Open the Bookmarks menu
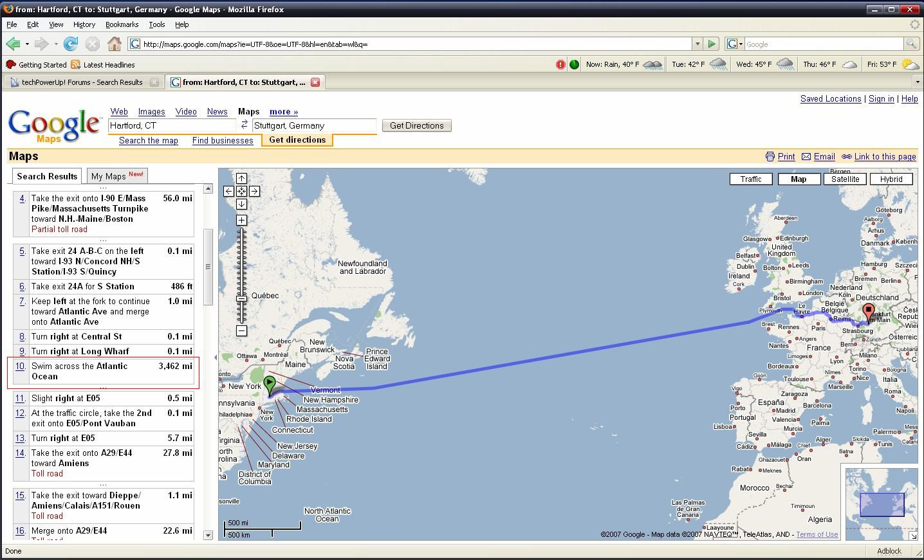This screenshot has height=560, width=924. [x=122, y=24]
